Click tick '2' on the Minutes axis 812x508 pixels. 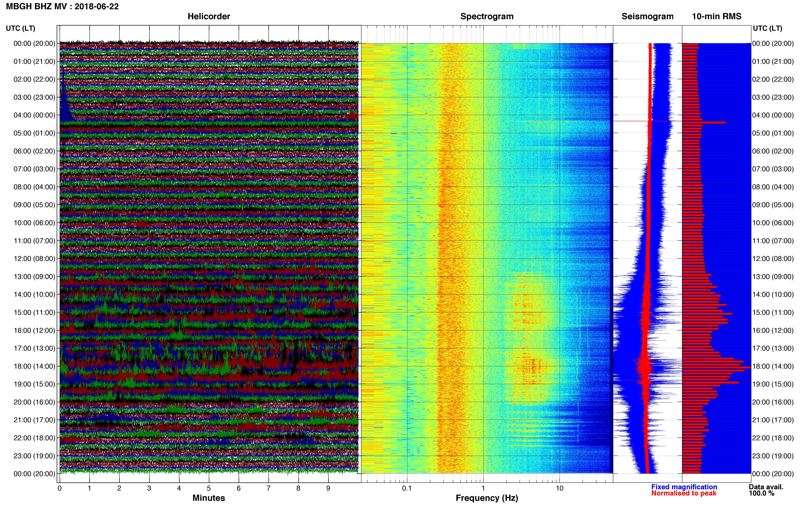(x=119, y=488)
